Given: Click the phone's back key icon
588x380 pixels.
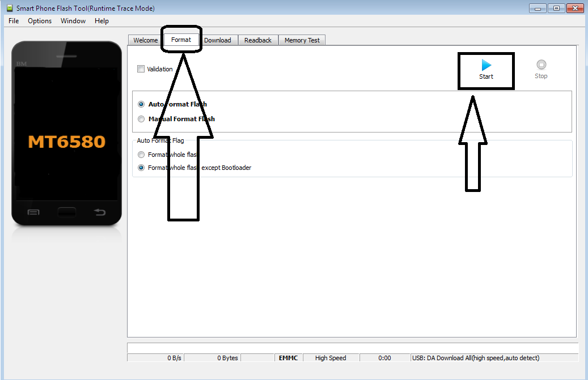Looking at the screenshot, I should tap(100, 212).
